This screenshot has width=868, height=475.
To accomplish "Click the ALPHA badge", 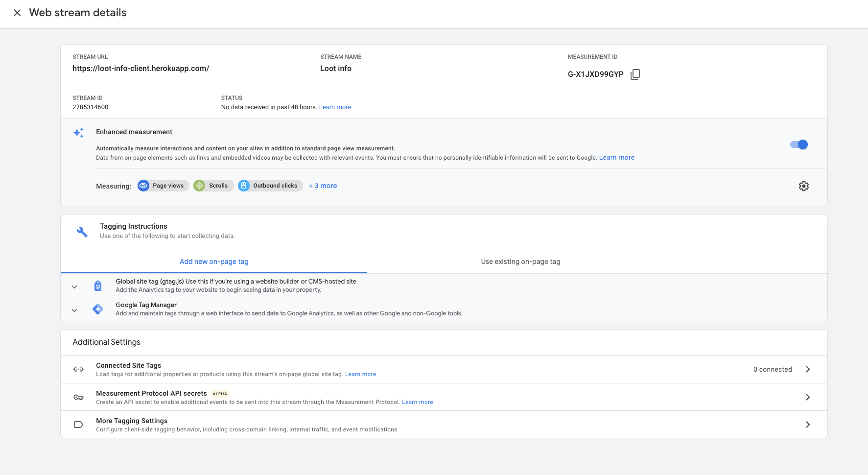I will [x=220, y=394].
